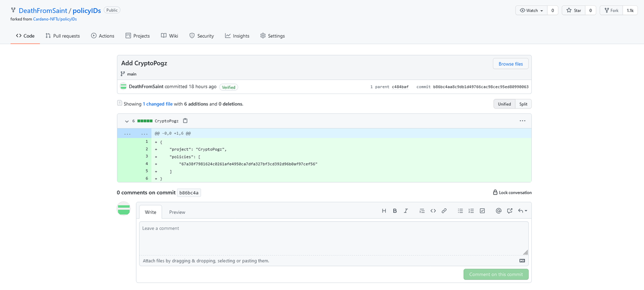This screenshot has width=644, height=290.
Task: Open parent commit c484baf
Action: [x=400, y=86]
